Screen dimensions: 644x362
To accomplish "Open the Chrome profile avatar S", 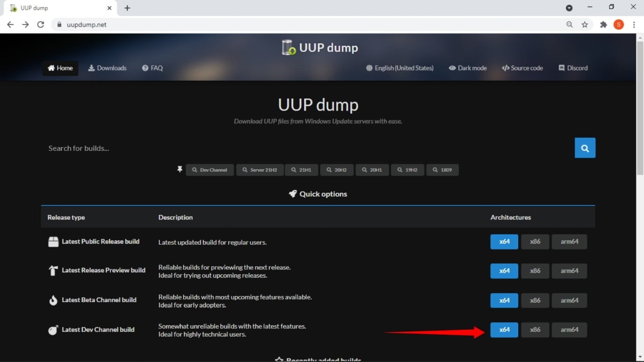I will click(x=619, y=24).
